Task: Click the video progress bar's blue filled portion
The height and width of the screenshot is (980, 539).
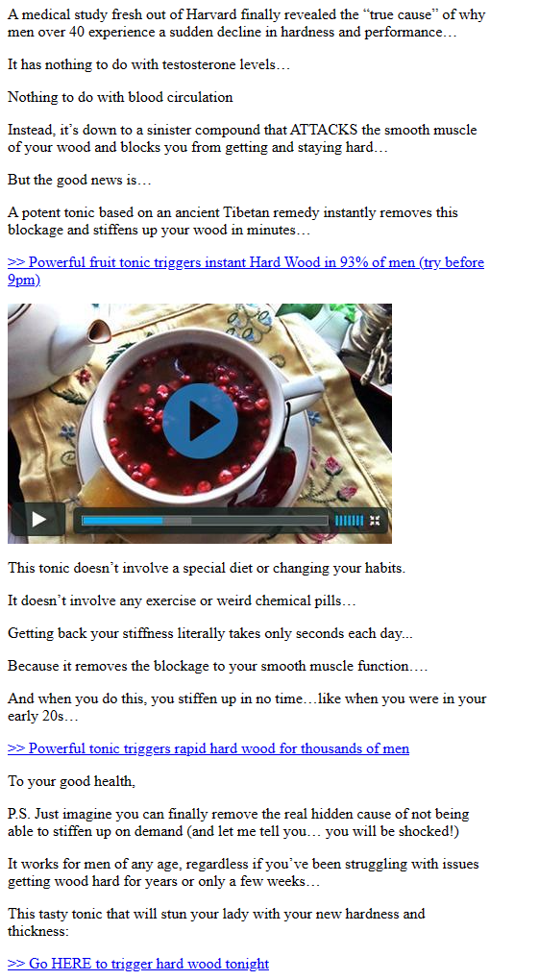Action: [x=123, y=520]
